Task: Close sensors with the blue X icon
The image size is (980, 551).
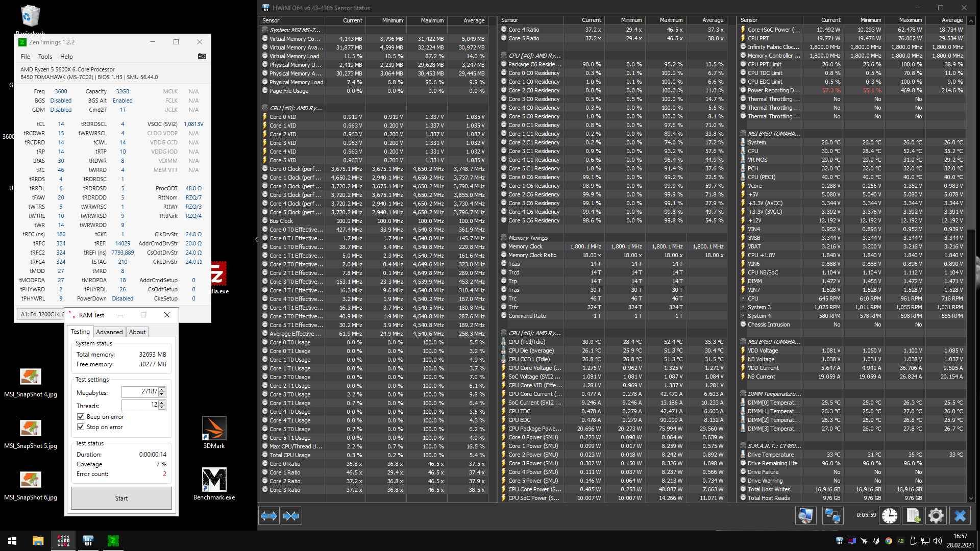Action: [x=960, y=516]
